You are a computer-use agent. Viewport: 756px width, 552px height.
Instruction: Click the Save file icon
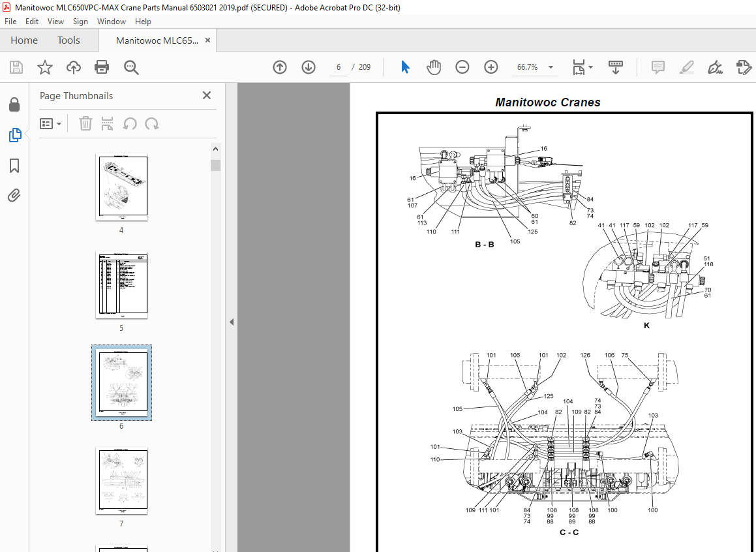click(x=16, y=67)
